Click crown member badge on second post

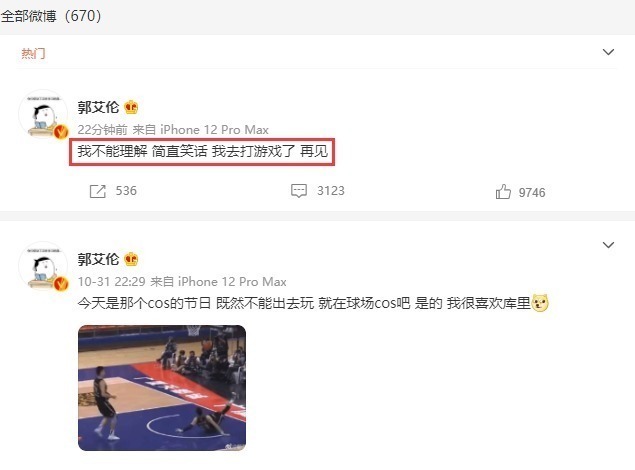coord(131,259)
